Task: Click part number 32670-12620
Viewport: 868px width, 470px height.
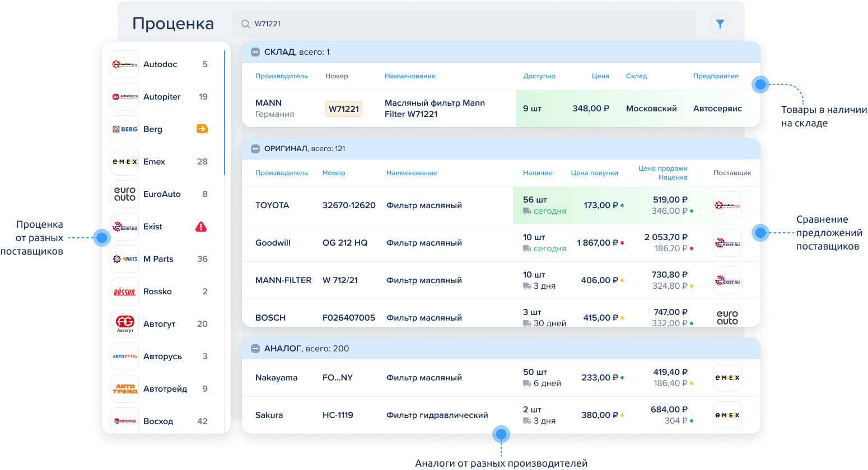Action: 349,205
